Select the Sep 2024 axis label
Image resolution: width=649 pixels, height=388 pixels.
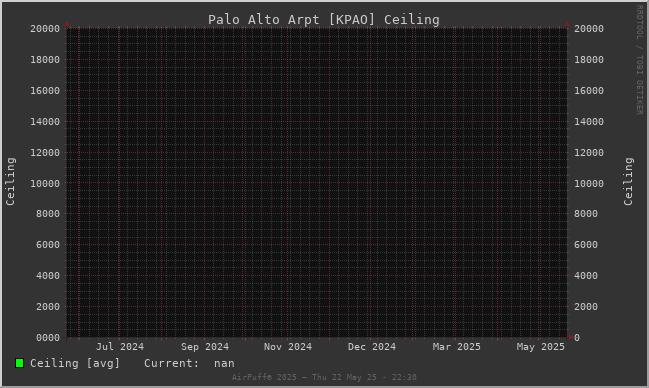pos(204,347)
